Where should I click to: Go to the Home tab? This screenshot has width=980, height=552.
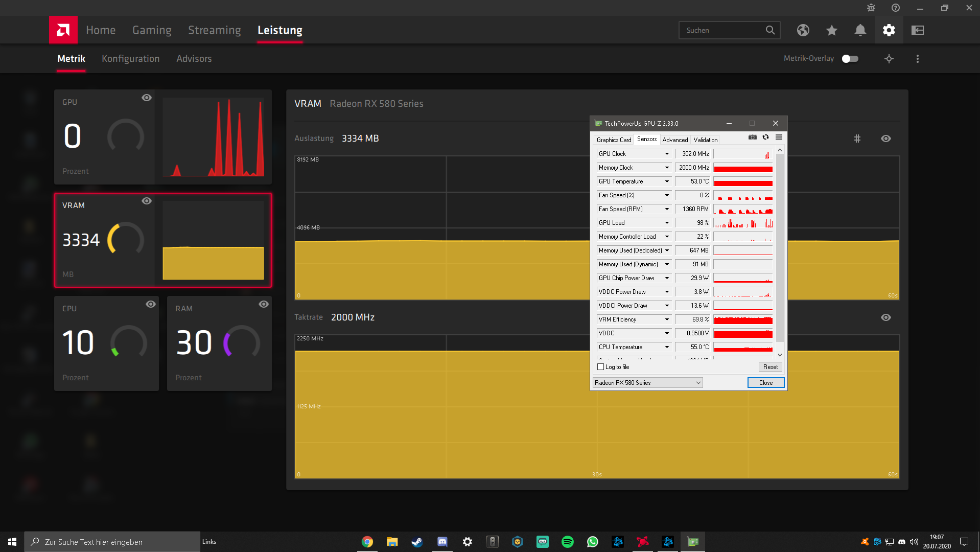101,30
